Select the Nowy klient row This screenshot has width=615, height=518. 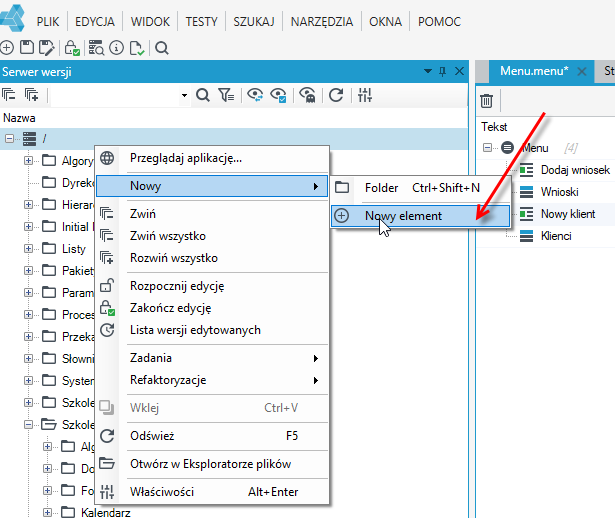(x=568, y=214)
